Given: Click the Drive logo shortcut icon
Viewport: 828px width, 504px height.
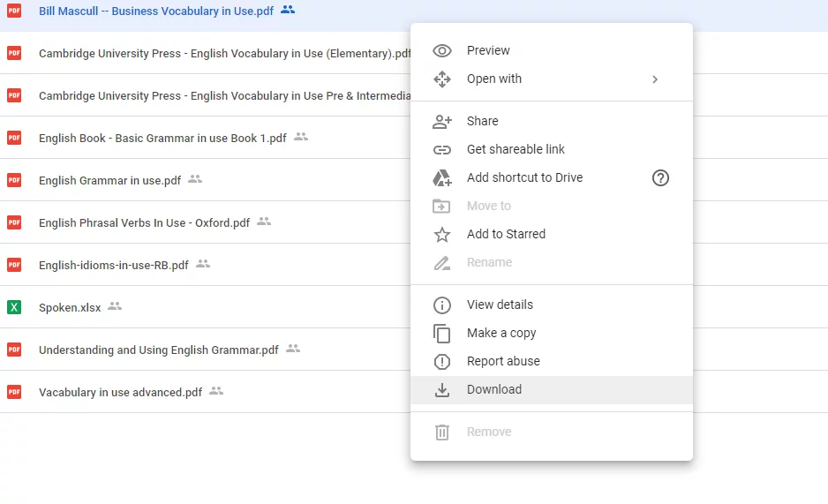Looking at the screenshot, I should (442, 178).
